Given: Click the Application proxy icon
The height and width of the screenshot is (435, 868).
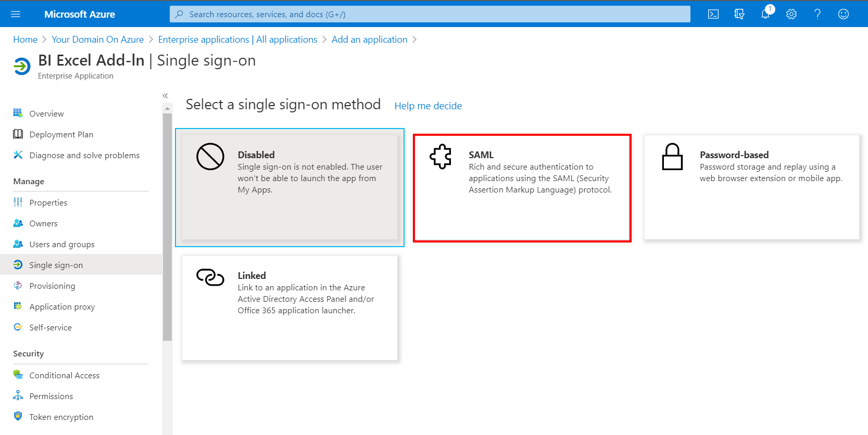Looking at the screenshot, I should pos(18,306).
